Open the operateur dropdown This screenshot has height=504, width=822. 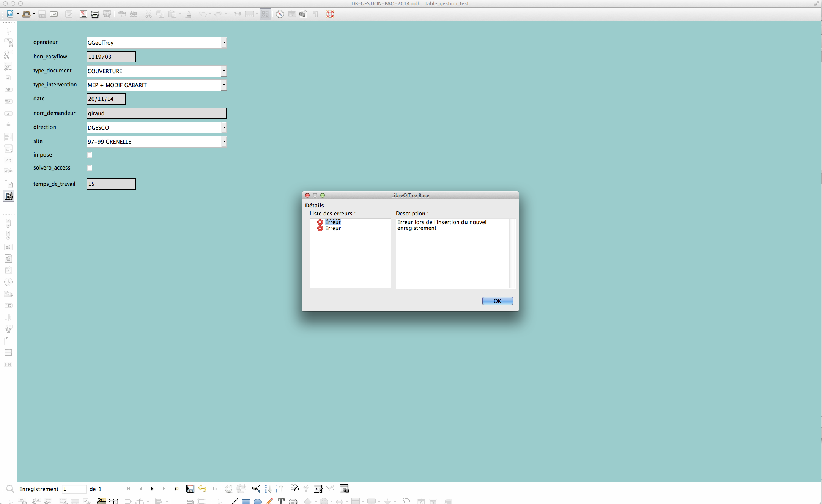[224, 42]
